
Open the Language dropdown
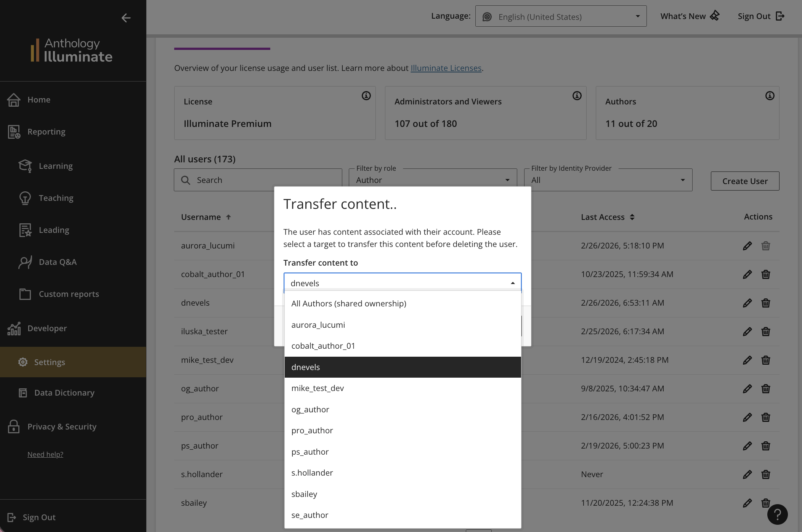[x=561, y=16]
